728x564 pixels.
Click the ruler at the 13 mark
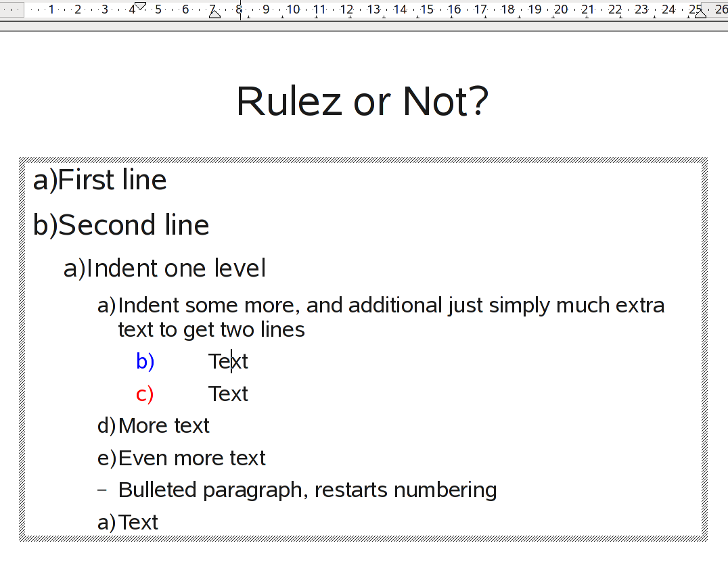[373, 9]
